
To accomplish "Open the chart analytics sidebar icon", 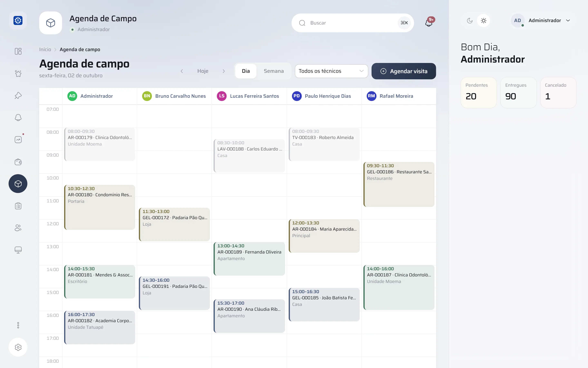I will (x=18, y=139).
